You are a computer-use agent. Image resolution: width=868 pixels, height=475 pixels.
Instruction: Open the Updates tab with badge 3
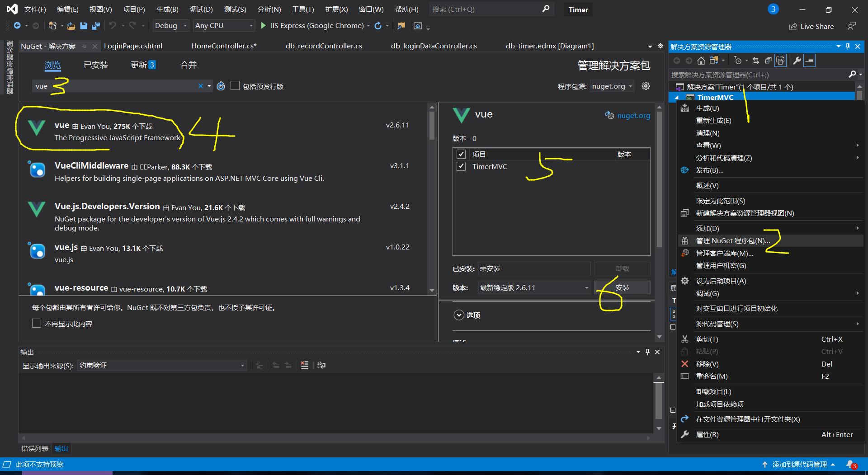pos(143,65)
